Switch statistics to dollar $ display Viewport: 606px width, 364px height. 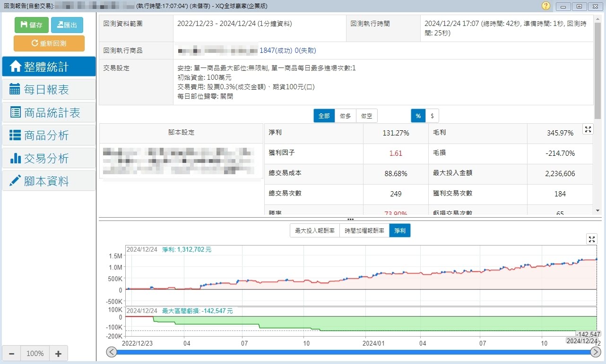coord(432,116)
